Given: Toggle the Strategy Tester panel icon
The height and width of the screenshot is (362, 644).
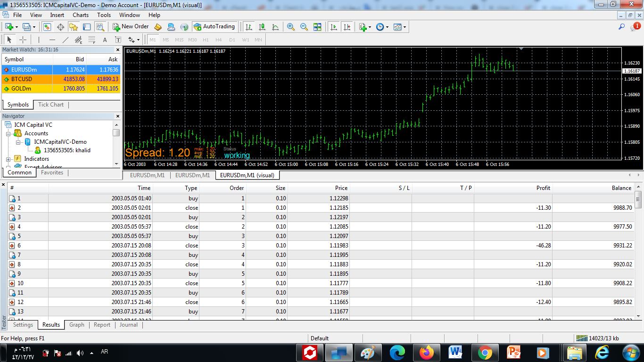Looking at the screenshot, I should pos(100,27).
